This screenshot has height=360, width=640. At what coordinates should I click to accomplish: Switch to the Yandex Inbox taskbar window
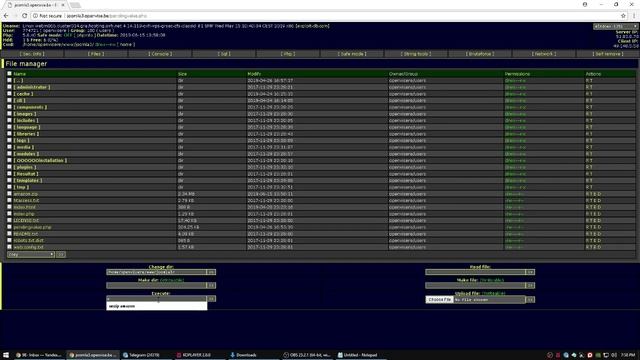40,355
